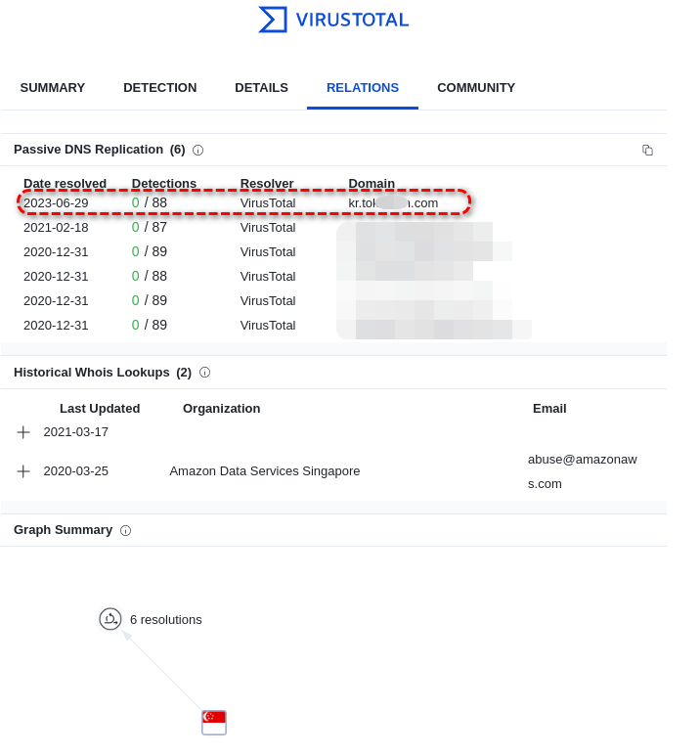Select the RELATIONS tab
The image size is (700, 755).
click(x=363, y=88)
